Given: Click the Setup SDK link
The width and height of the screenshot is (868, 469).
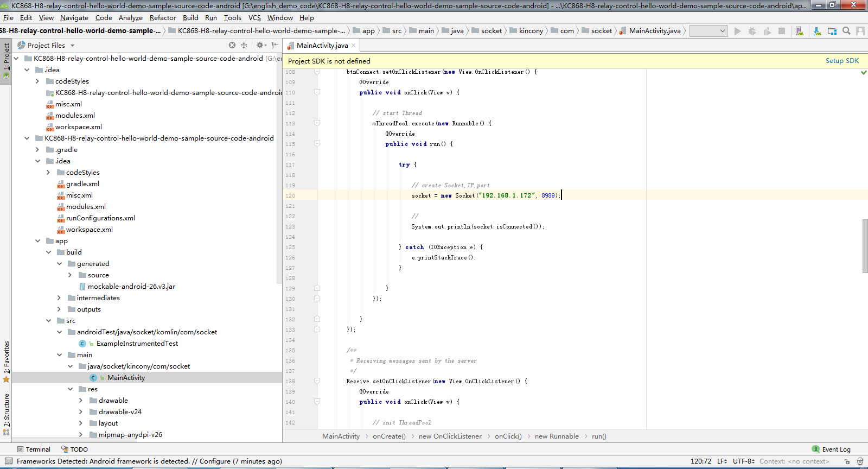Looking at the screenshot, I should pos(842,61).
